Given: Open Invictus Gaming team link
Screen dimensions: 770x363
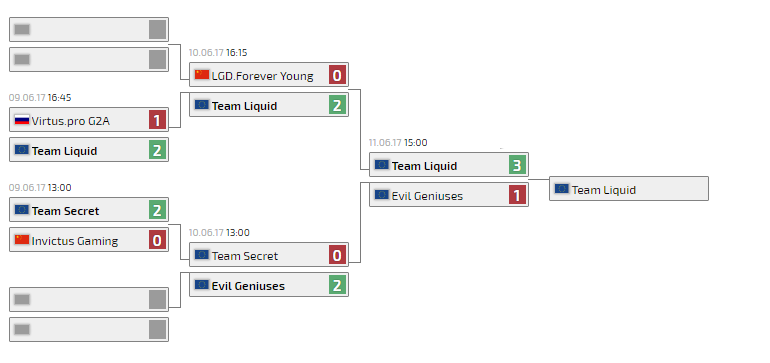Looking at the screenshot, I should click(75, 241).
